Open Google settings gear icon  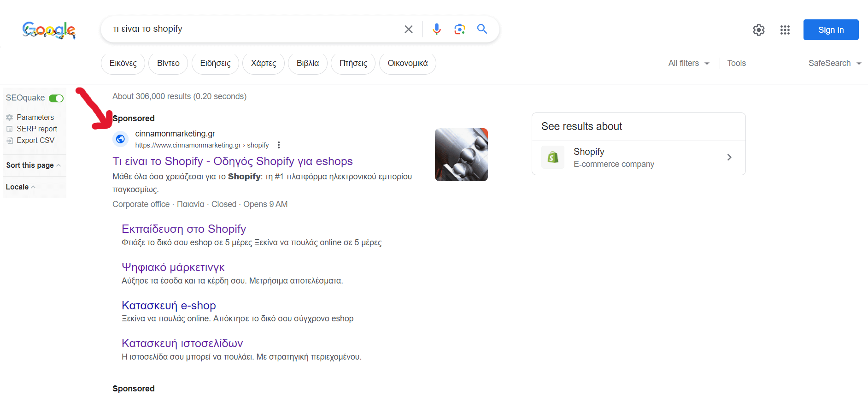[x=758, y=30]
